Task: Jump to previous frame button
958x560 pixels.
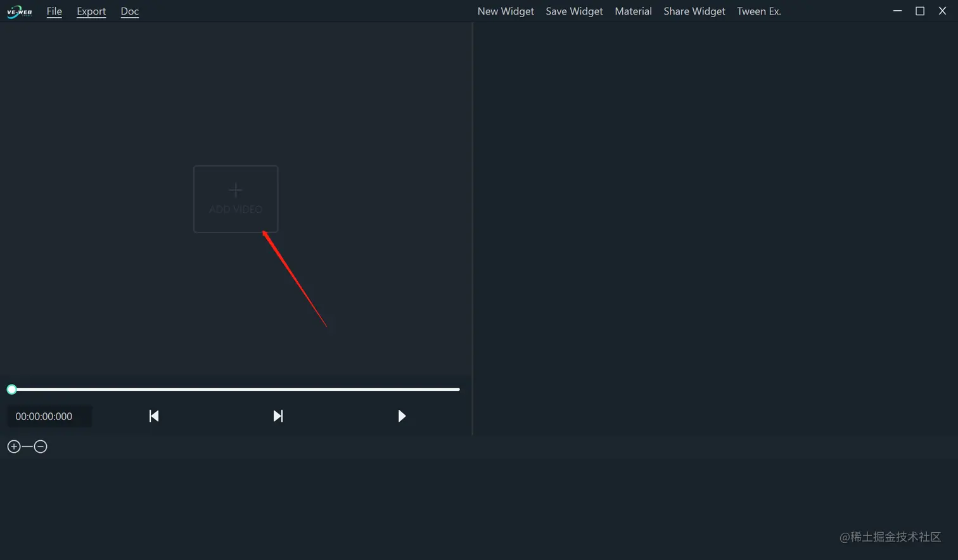Action: [x=154, y=416]
